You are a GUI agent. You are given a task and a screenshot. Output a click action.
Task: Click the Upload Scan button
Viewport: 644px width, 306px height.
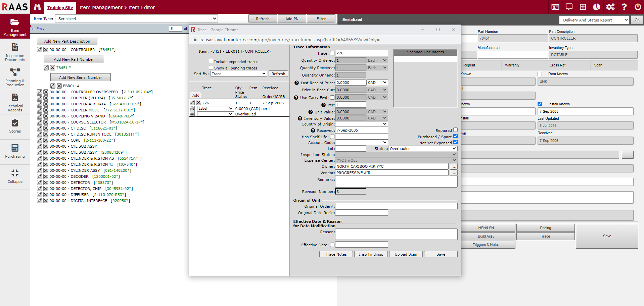point(406,254)
